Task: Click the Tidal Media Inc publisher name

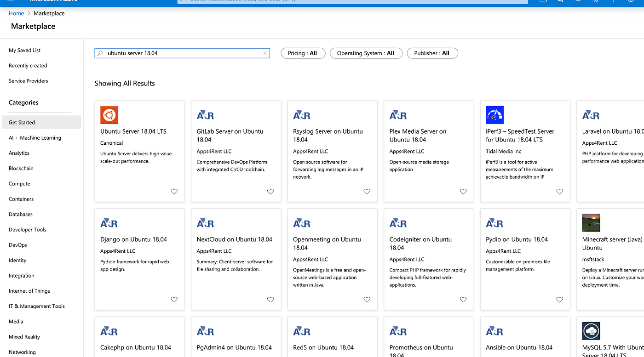Action: click(504, 151)
